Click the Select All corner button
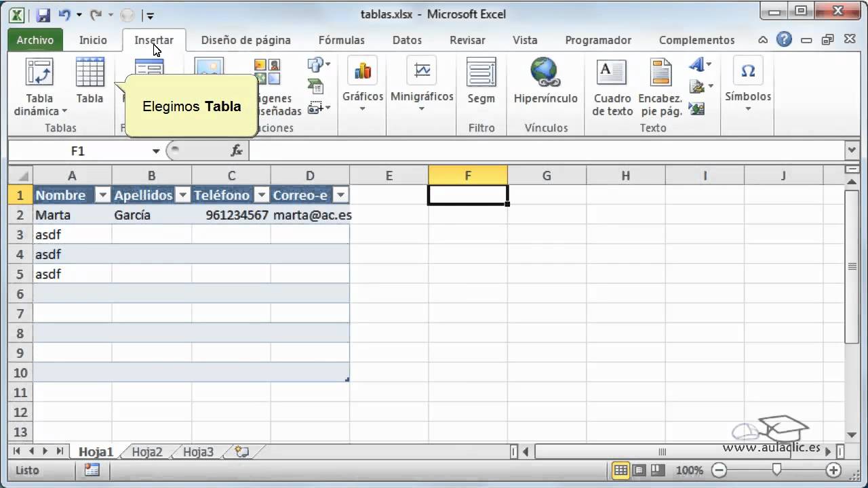 pos(21,176)
